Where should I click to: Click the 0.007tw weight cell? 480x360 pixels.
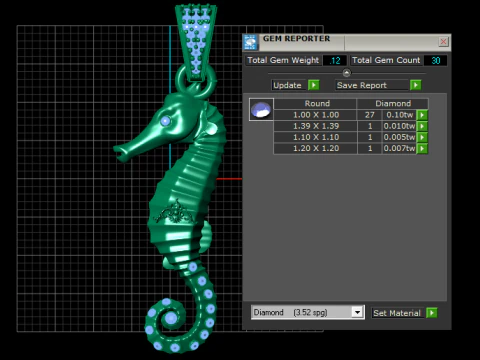(x=399, y=148)
